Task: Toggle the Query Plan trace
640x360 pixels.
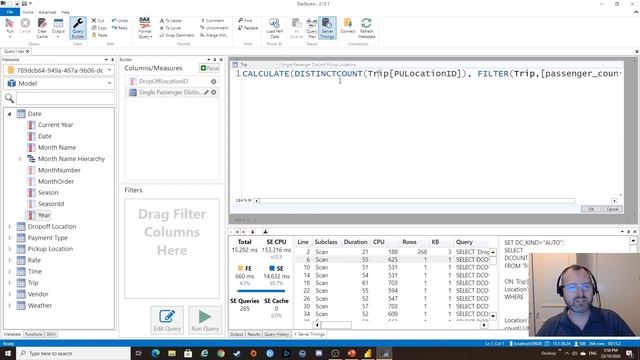Action: click(x=311, y=28)
